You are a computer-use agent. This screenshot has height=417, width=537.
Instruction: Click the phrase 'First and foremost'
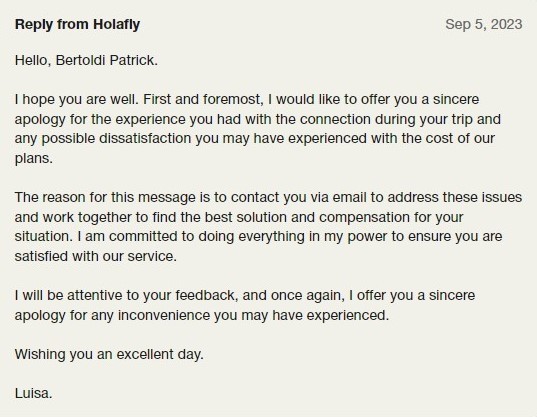click(x=203, y=99)
